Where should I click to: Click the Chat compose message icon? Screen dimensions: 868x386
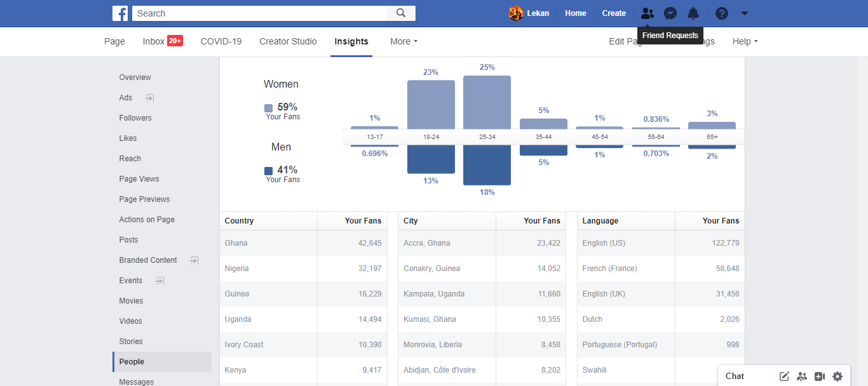[784, 376]
